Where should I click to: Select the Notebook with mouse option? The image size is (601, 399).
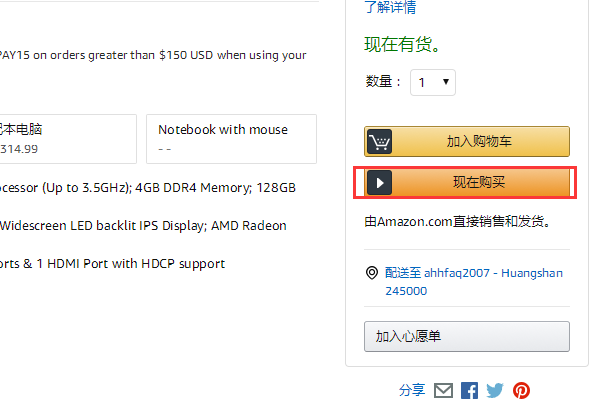[232, 139]
